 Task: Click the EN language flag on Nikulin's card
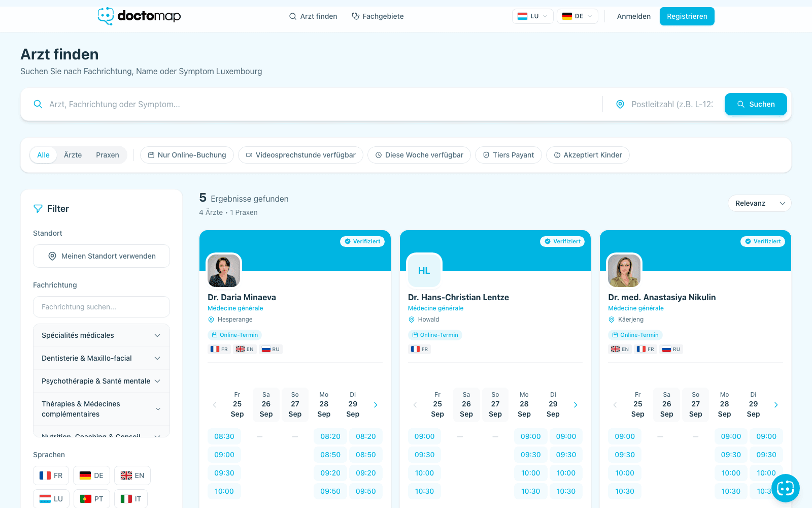(x=620, y=349)
